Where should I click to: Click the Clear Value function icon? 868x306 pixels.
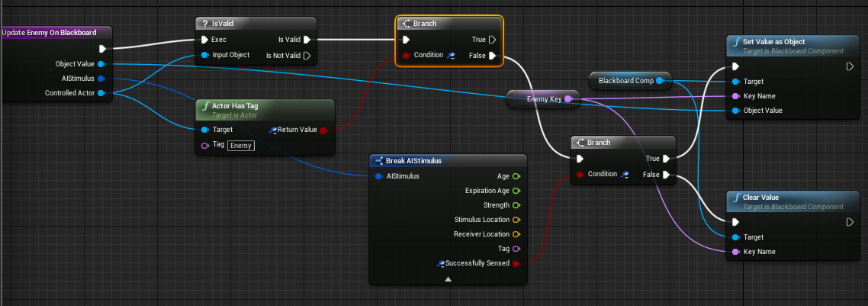pyautogui.click(x=736, y=197)
